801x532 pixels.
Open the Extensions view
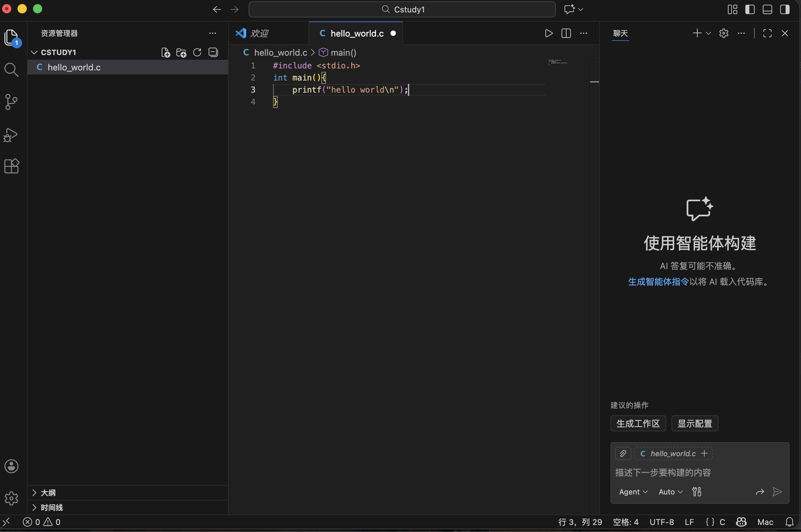click(11, 166)
